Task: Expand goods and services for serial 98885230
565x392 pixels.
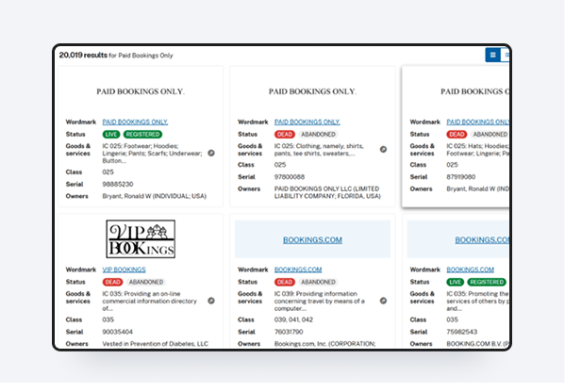Action: [x=211, y=153]
